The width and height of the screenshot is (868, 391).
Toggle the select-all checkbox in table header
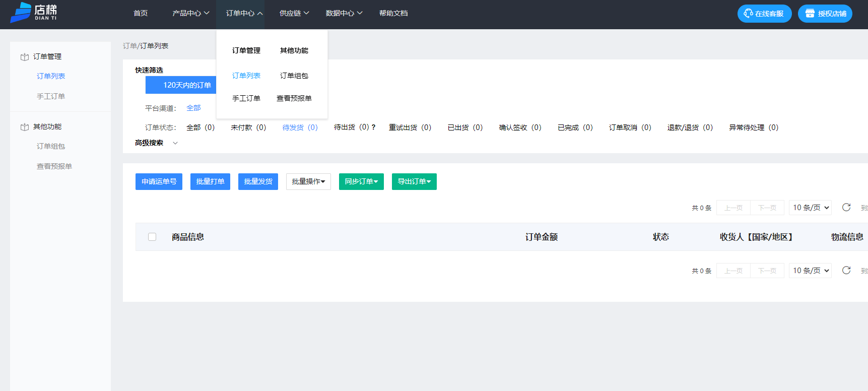[152, 237]
